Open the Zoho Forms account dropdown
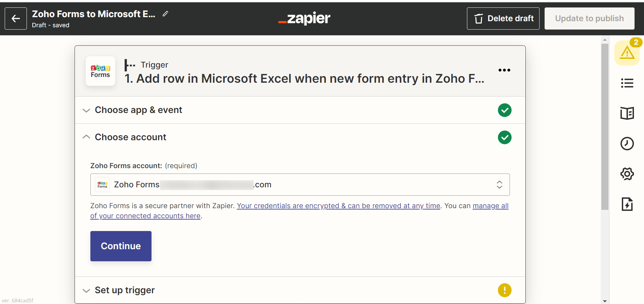 300,185
